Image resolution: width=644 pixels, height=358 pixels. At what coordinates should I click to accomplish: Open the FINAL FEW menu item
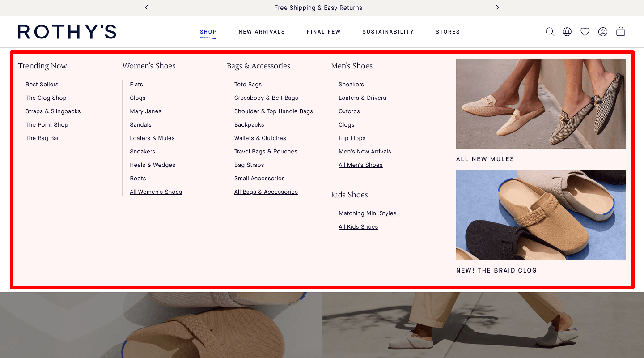click(323, 32)
